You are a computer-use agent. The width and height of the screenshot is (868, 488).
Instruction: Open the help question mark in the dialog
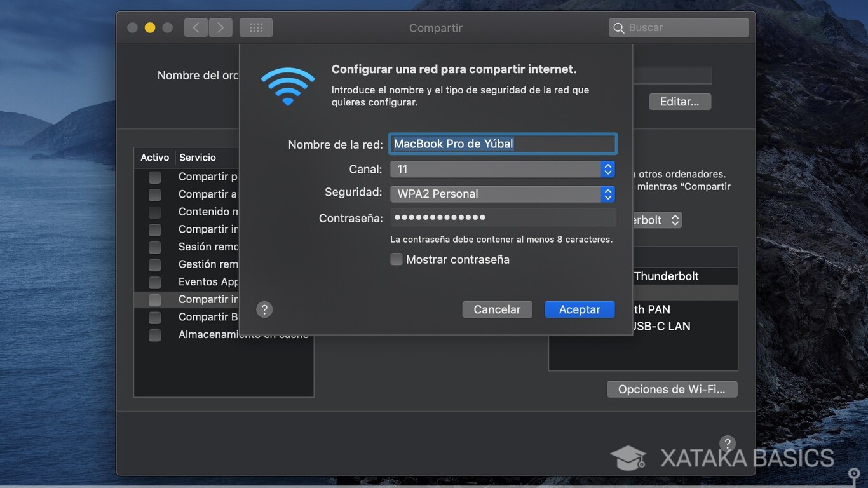coord(264,309)
